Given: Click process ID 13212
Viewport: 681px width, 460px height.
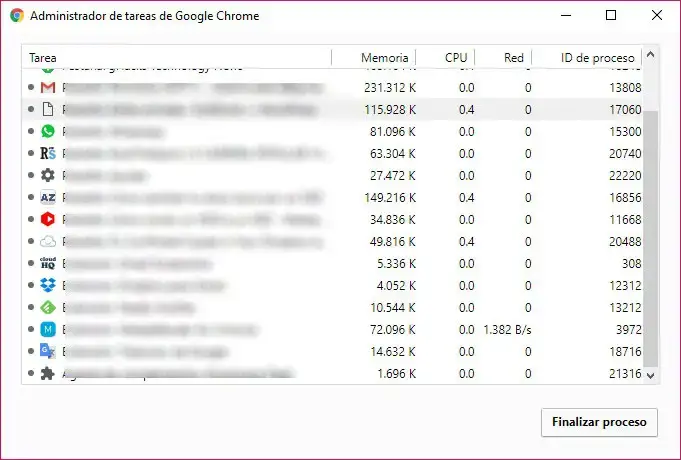Looking at the screenshot, I should click(x=625, y=308).
